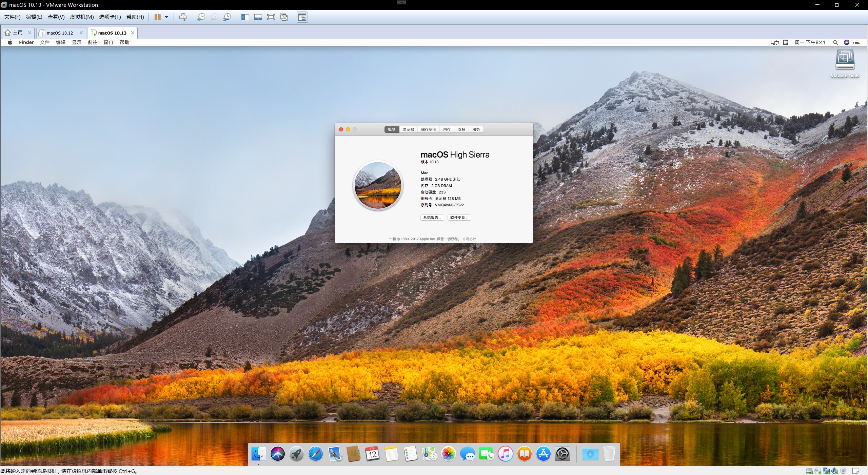Click the Siri icon in menu bar
868x475 pixels.
847,42
